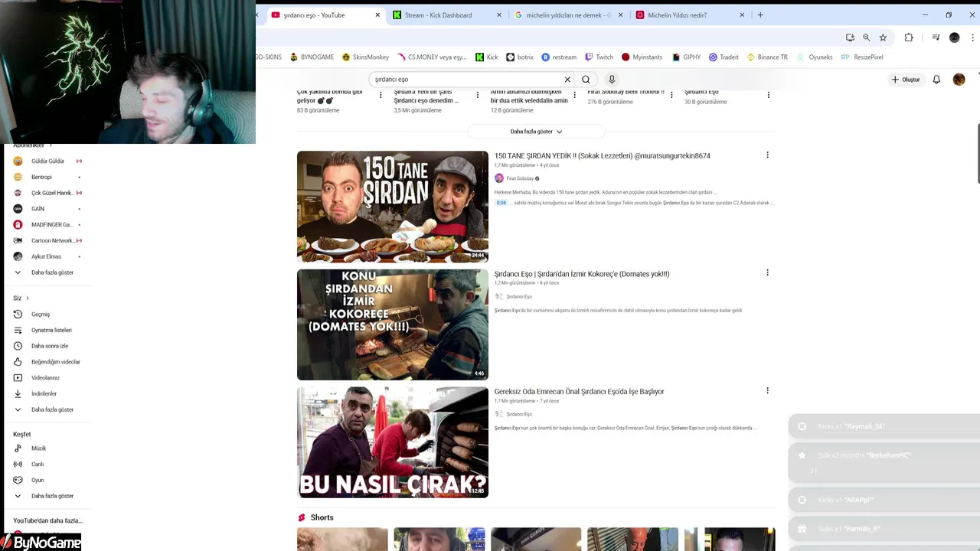980x551 pixels.
Task: Open Chrome three-dot menu
Action: click(x=973, y=37)
